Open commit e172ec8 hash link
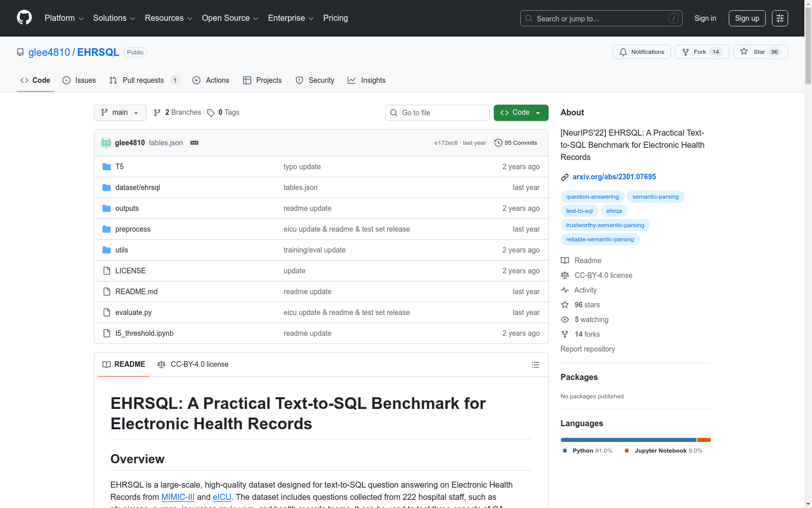The height and width of the screenshot is (508, 812). coord(446,143)
